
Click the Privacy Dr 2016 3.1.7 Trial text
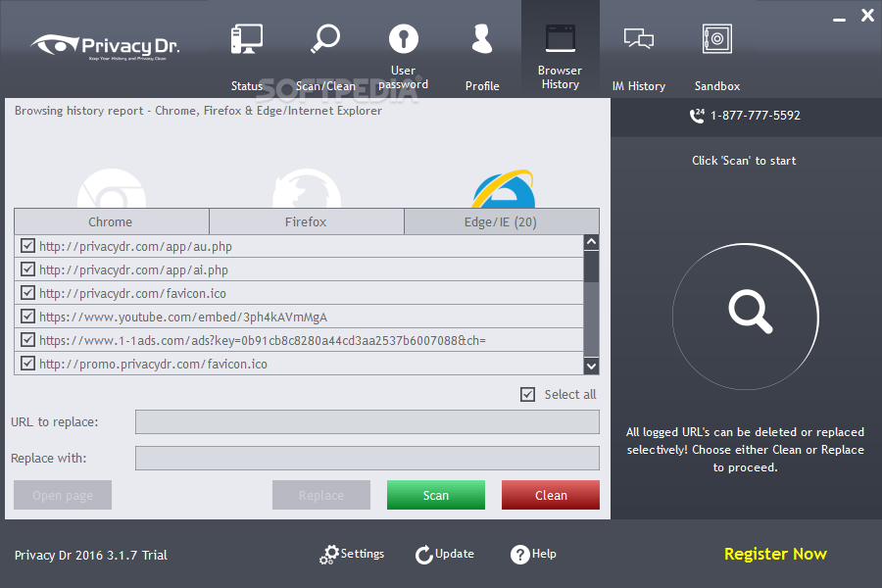click(91, 556)
